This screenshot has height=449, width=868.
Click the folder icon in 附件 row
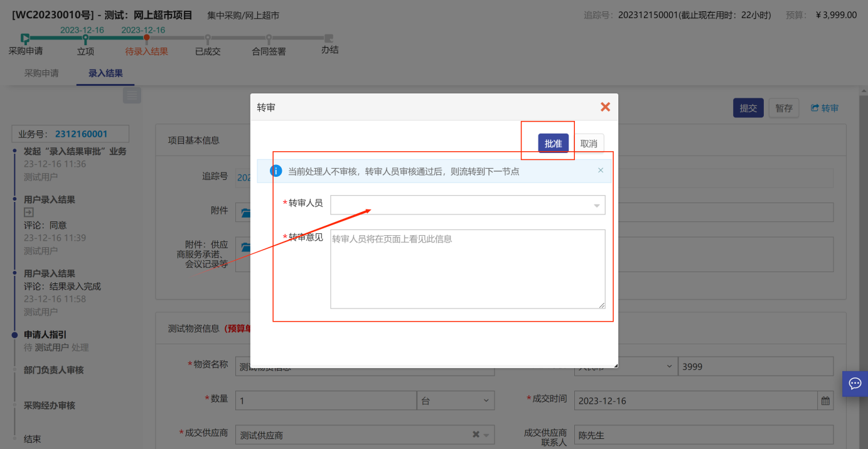point(245,213)
